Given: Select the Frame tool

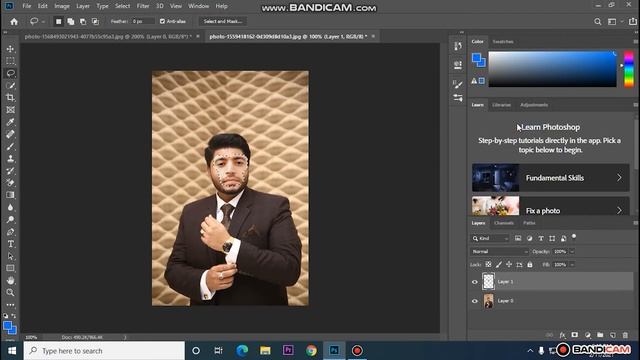Looking at the screenshot, I should (x=11, y=110).
